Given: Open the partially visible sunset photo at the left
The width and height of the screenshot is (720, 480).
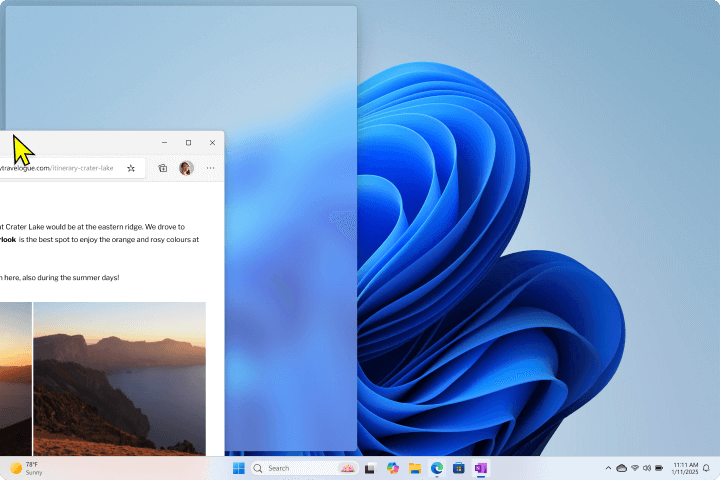Looking at the screenshot, I should tap(16, 379).
